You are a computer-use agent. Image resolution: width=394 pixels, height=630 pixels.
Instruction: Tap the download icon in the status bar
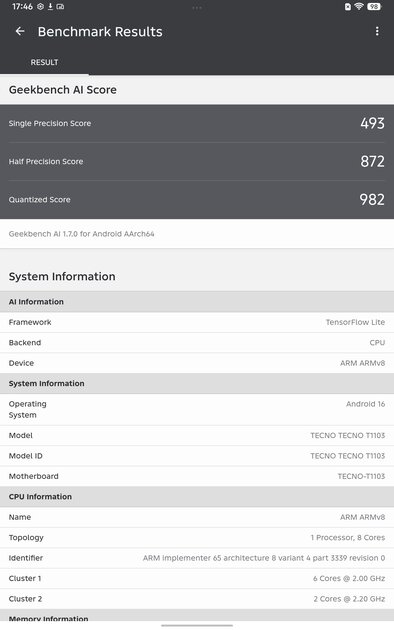(50, 6)
